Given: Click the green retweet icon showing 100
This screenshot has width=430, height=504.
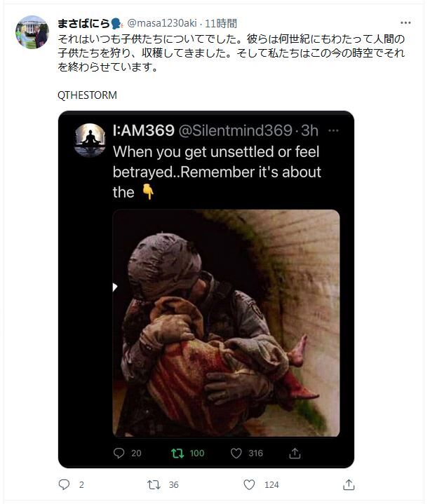Looking at the screenshot, I should pos(177,454).
